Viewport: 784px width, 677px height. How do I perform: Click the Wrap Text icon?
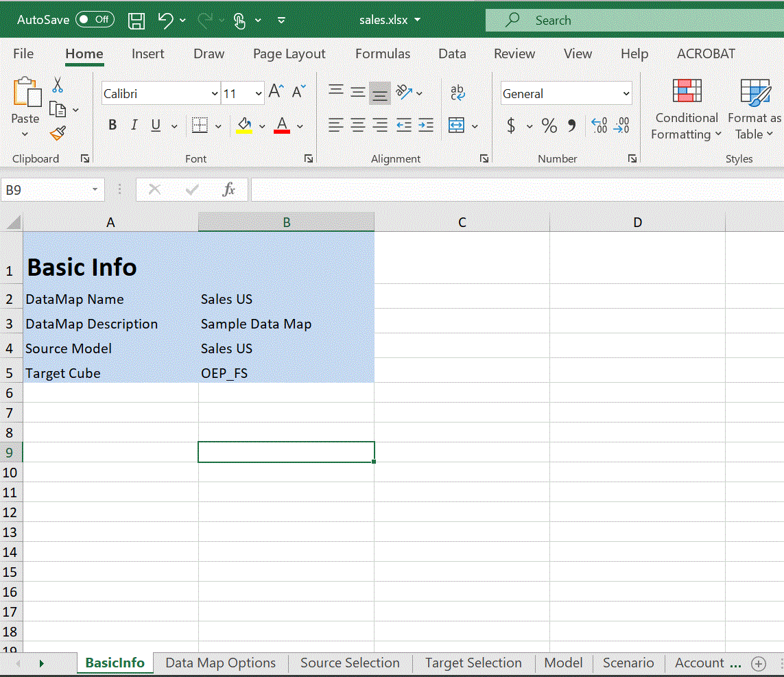pos(457,93)
